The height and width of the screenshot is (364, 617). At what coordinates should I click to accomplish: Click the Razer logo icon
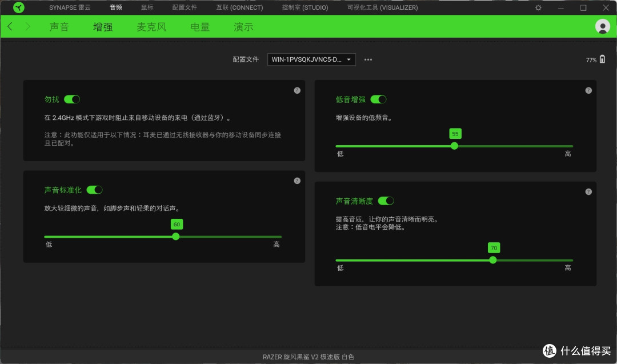tap(18, 7)
